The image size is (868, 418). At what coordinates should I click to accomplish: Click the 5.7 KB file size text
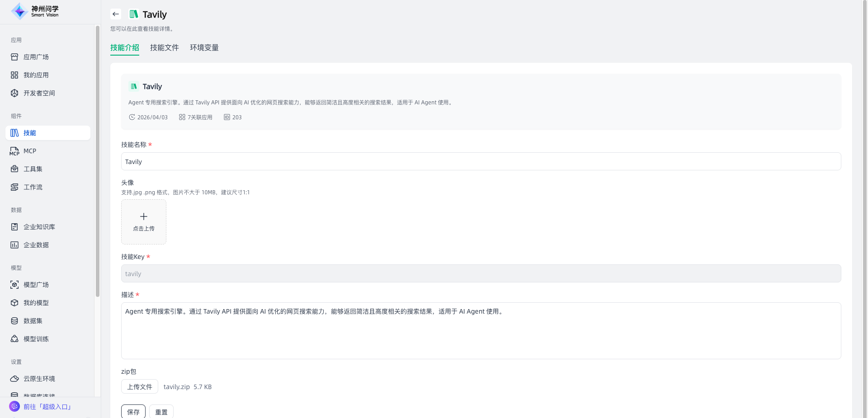pos(203,387)
